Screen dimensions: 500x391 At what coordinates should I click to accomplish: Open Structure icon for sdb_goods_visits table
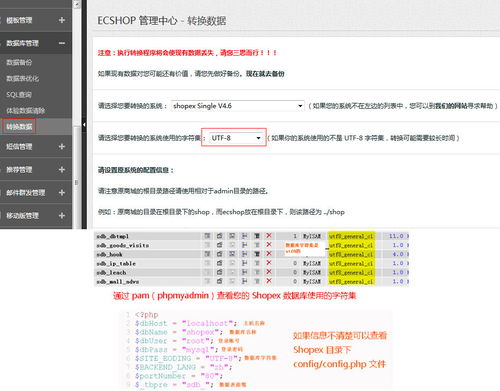coord(220,245)
